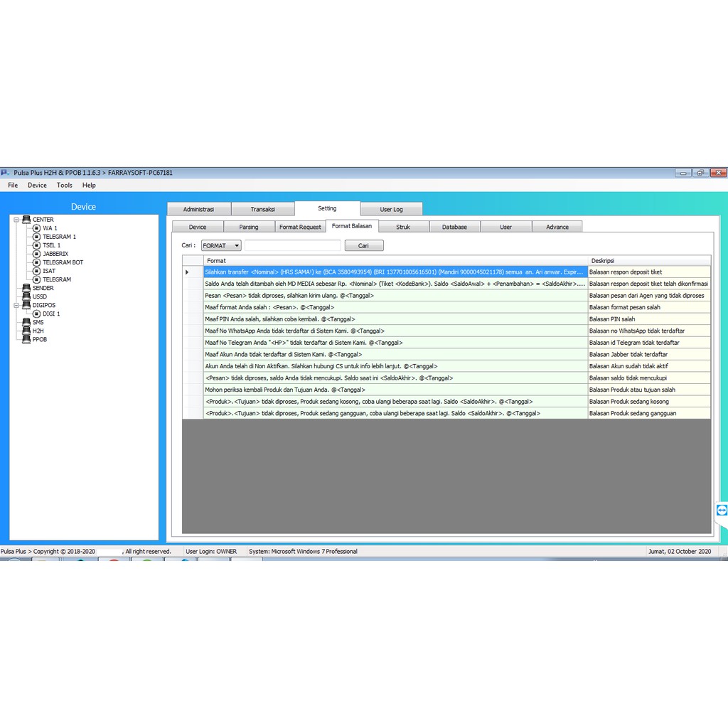Viewport: 728px width, 728px height.
Task: Open the Format Request sub-tab
Action: pyautogui.click(x=301, y=227)
